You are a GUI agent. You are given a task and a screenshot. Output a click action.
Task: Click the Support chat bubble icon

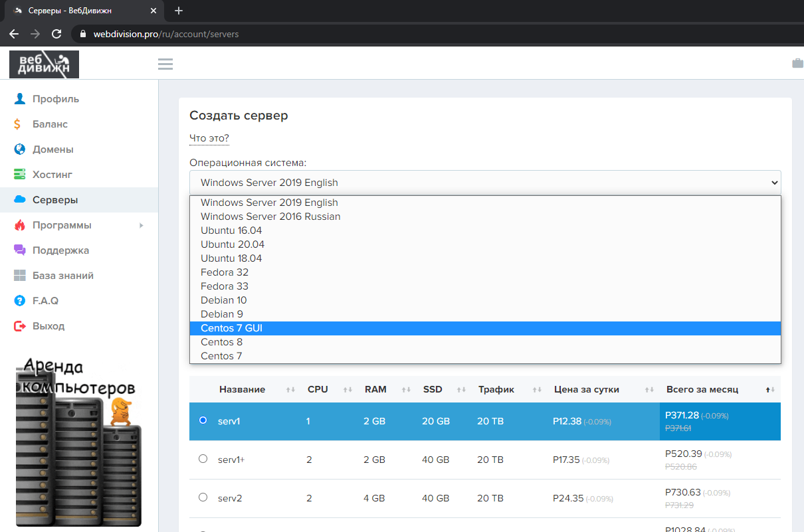(x=20, y=250)
